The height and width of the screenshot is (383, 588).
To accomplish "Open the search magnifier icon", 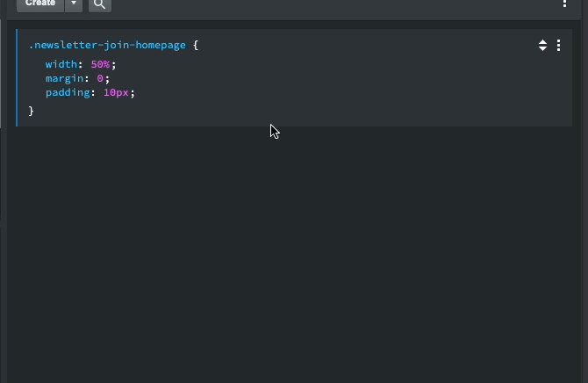I will pos(100,4).
